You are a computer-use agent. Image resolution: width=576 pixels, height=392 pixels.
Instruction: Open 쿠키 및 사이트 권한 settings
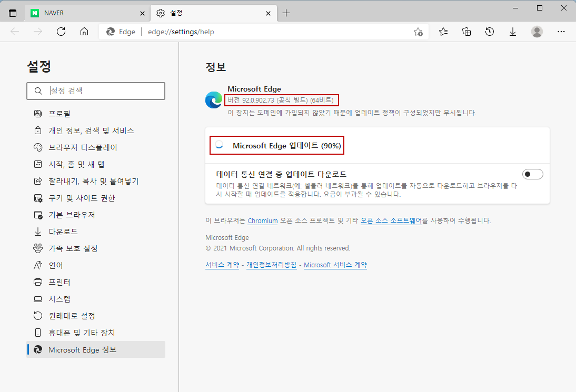pos(96,198)
